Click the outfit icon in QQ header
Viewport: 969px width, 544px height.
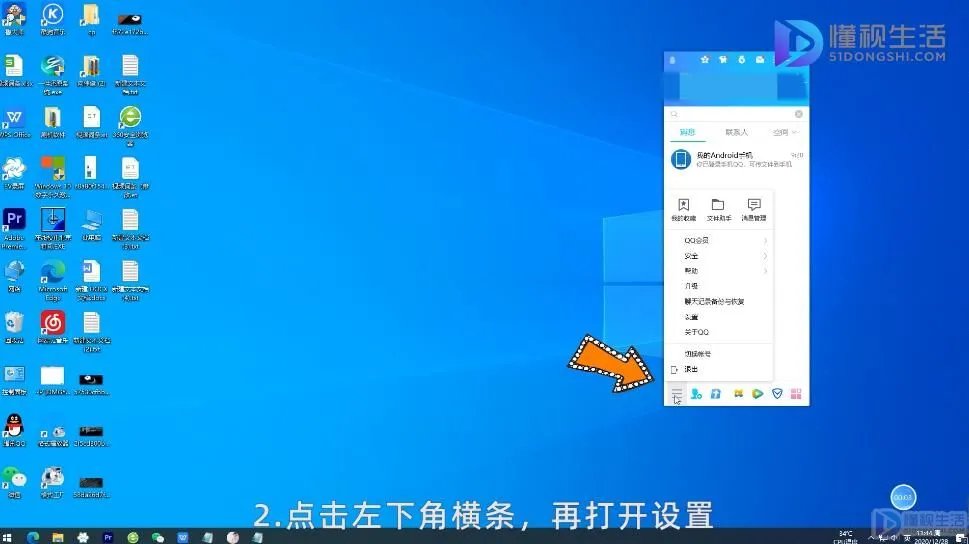coord(723,59)
